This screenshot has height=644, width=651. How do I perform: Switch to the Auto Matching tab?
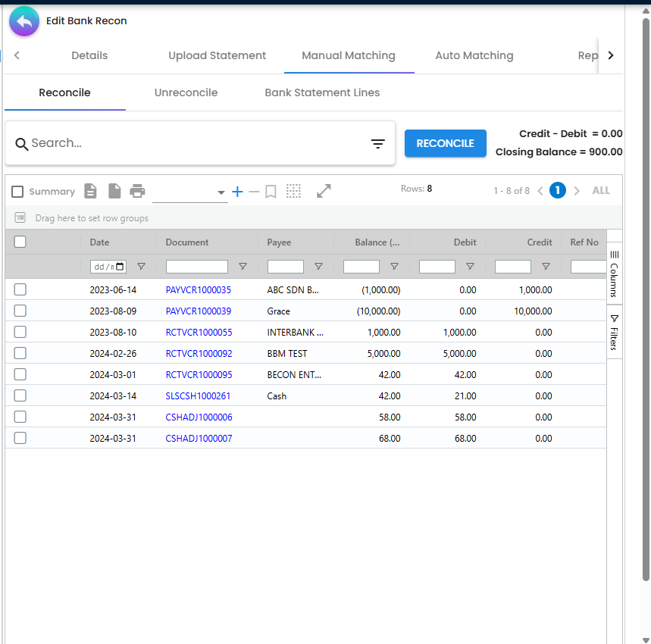pos(474,55)
